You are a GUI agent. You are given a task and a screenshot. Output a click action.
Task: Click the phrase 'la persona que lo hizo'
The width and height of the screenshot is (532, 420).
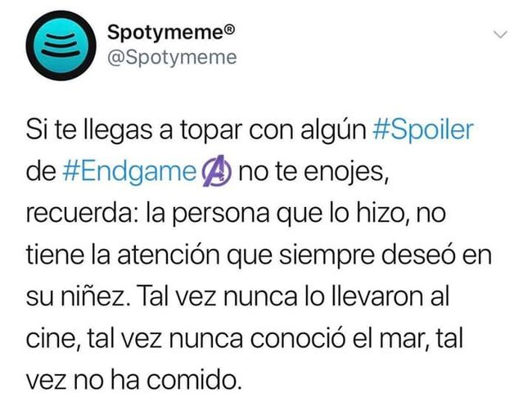point(274,215)
